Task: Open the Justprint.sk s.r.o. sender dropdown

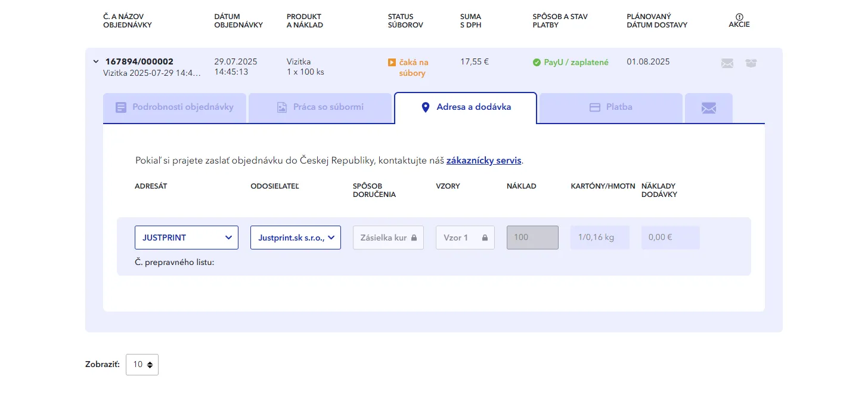Action: [x=295, y=238]
